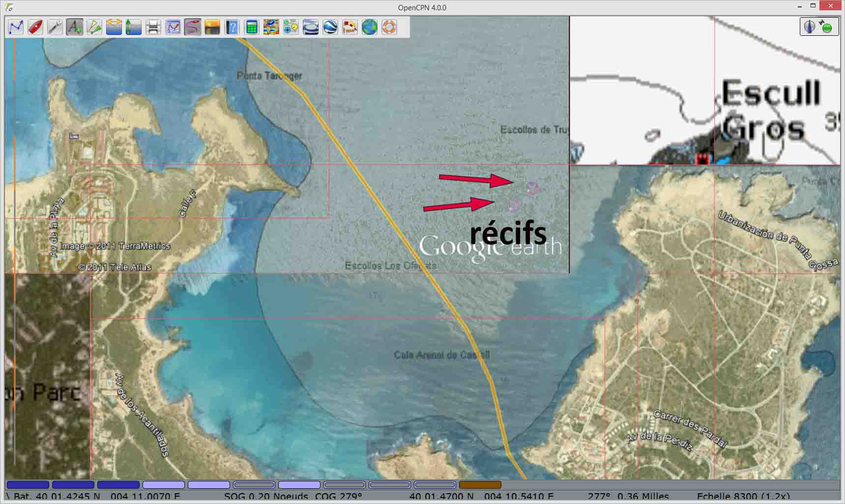Image resolution: width=845 pixels, height=504 pixels.
Task: Click the red-white flag plugin icon
Action: click(x=350, y=27)
